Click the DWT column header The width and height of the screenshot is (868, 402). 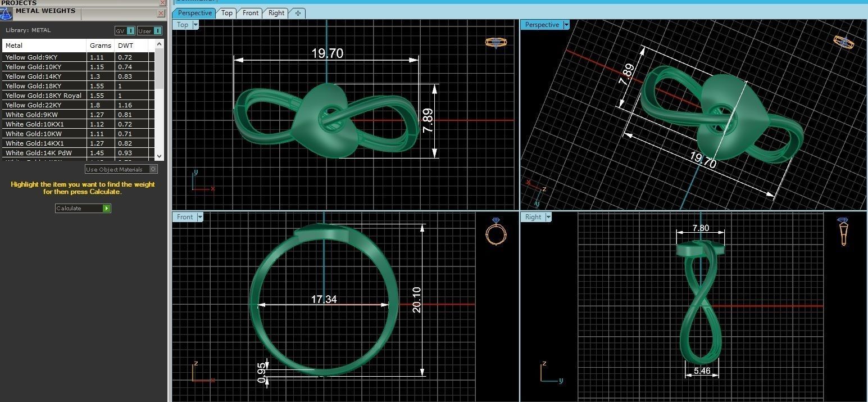pos(131,46)
